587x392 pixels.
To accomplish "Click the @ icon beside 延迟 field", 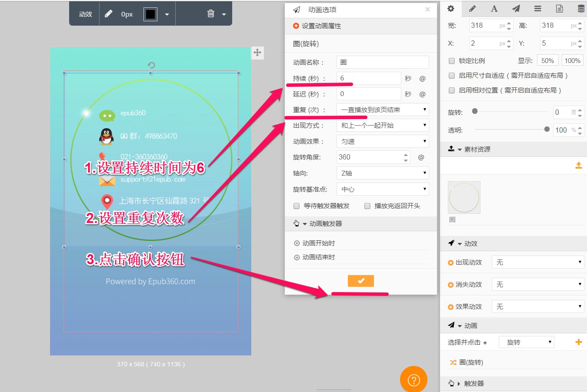I will pos(422,94).
